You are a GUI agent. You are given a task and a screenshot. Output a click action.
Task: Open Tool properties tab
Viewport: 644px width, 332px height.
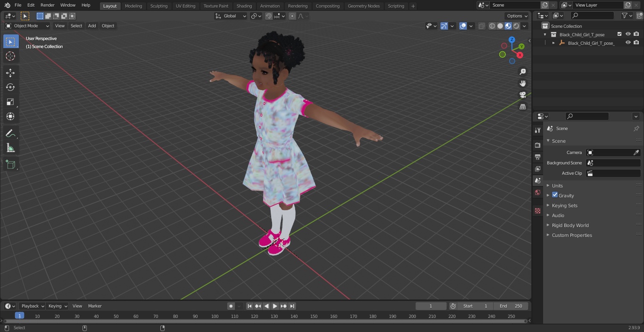[537, 130]
